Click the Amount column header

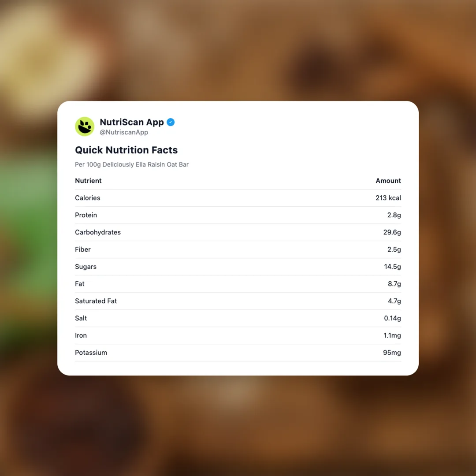pos(388,181)
